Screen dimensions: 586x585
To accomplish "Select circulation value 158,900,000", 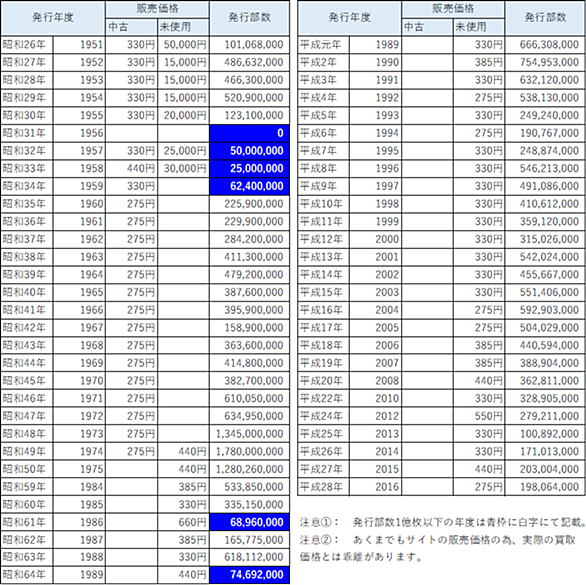I will (249, 327).
